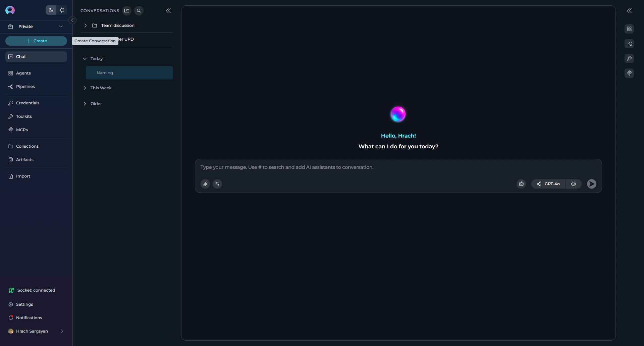Expand the Team discussion folder
The width and height of the screenshot is (644, 346).
(x=85, y=25)
